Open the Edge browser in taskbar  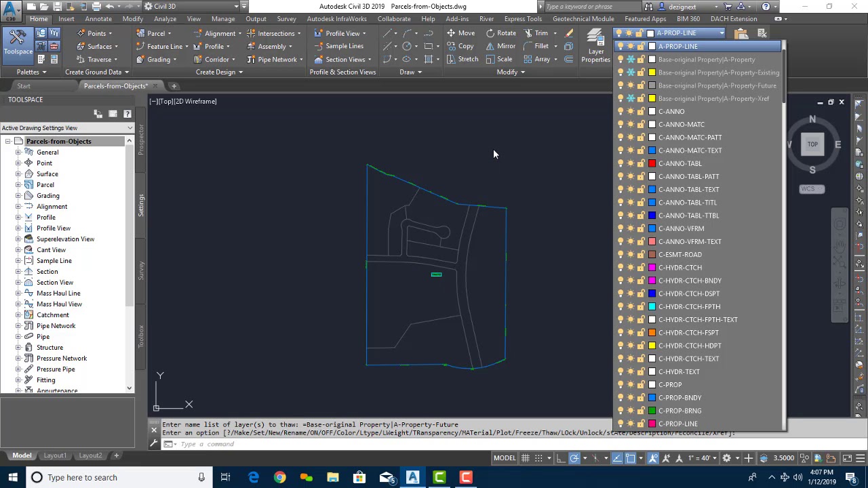[x=253, y=477]
